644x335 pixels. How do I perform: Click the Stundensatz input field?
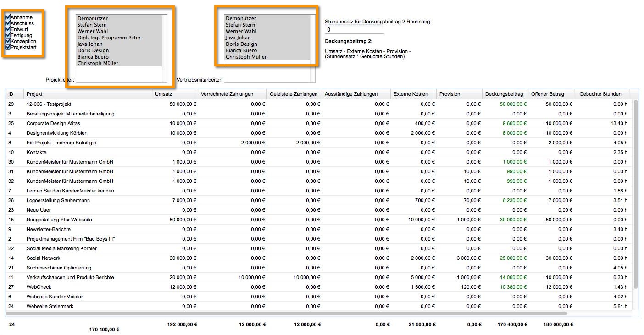(354, 30)
